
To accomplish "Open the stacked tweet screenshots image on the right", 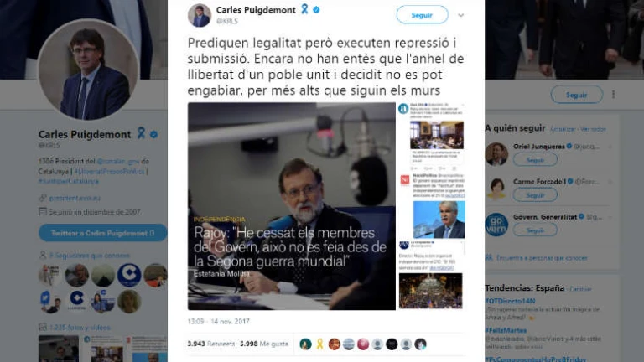I will [431, 206].
